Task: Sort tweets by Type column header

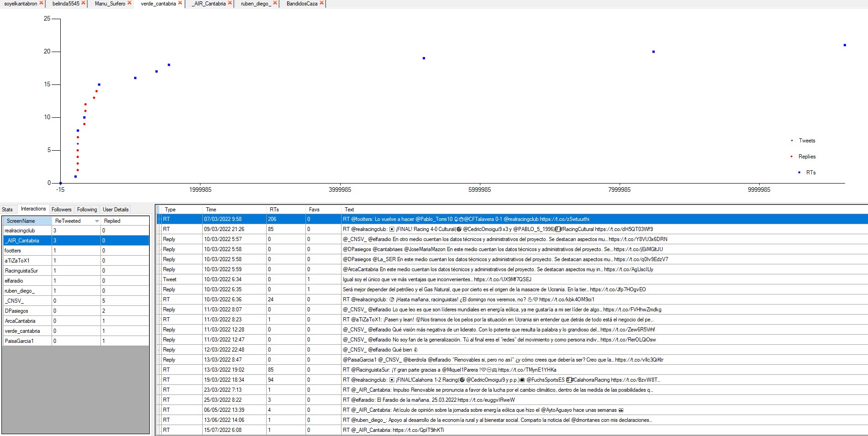Action: pos(182,210)
